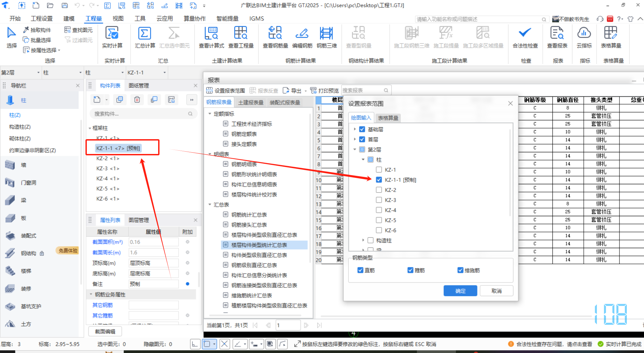Launch 编辑钢筋 tool
Viewport: 644px width, 353px height.
click(302, 37)
